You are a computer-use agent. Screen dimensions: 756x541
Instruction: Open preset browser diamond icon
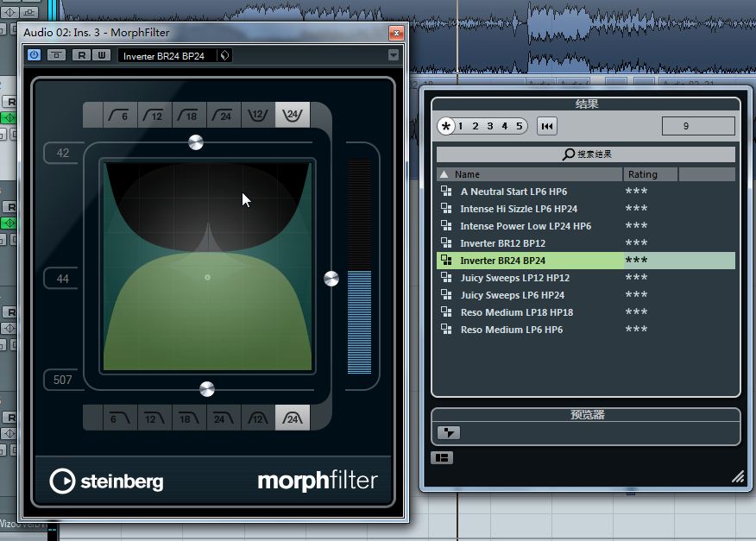click(224, 55)
